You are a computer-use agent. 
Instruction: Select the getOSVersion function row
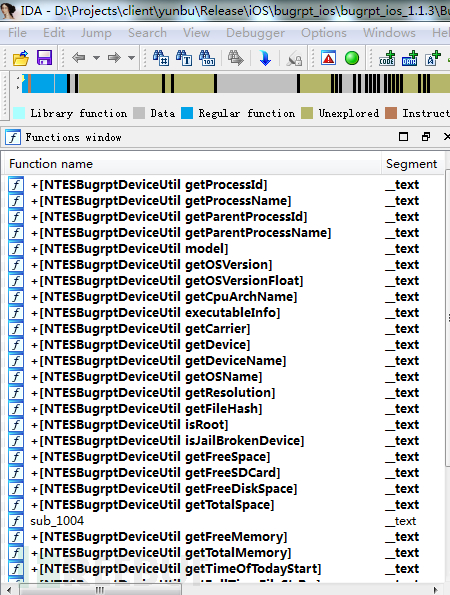(x=224, y=264)
